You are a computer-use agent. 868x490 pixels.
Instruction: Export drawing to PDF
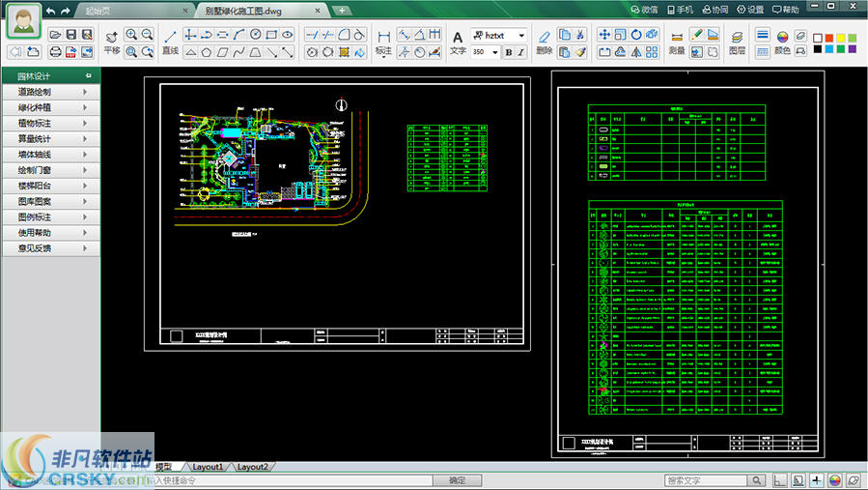70,51
